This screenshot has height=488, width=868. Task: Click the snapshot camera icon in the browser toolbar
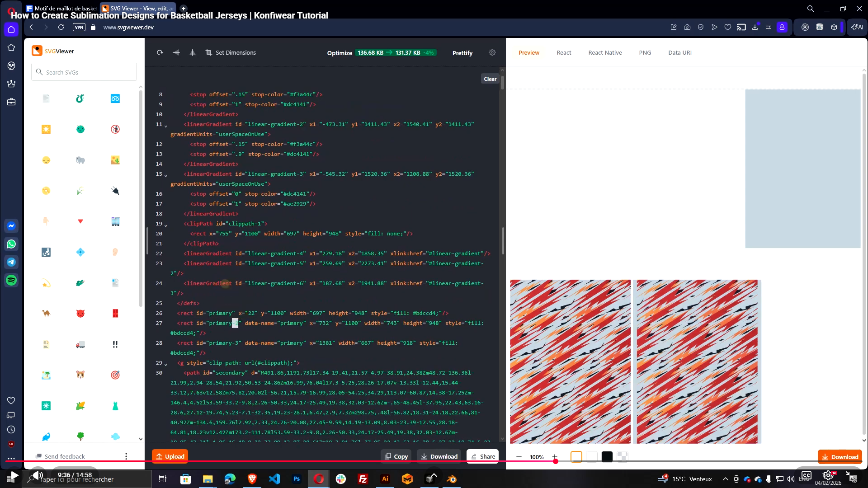coord(687,27)
